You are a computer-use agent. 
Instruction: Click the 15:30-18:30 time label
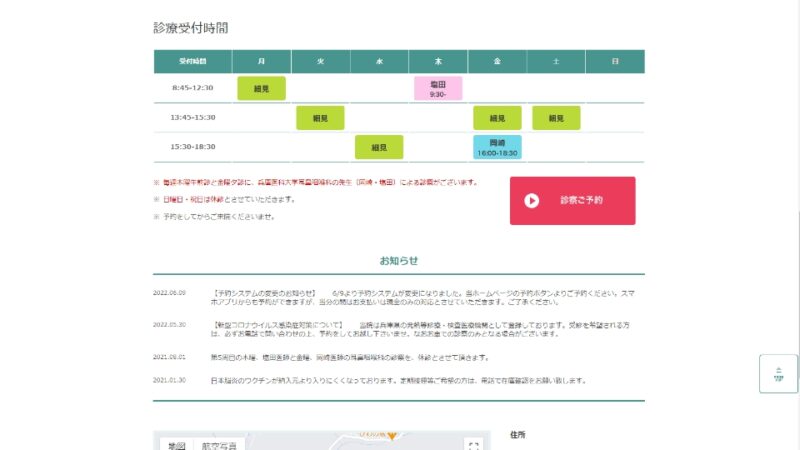click(x=193, y=146)
